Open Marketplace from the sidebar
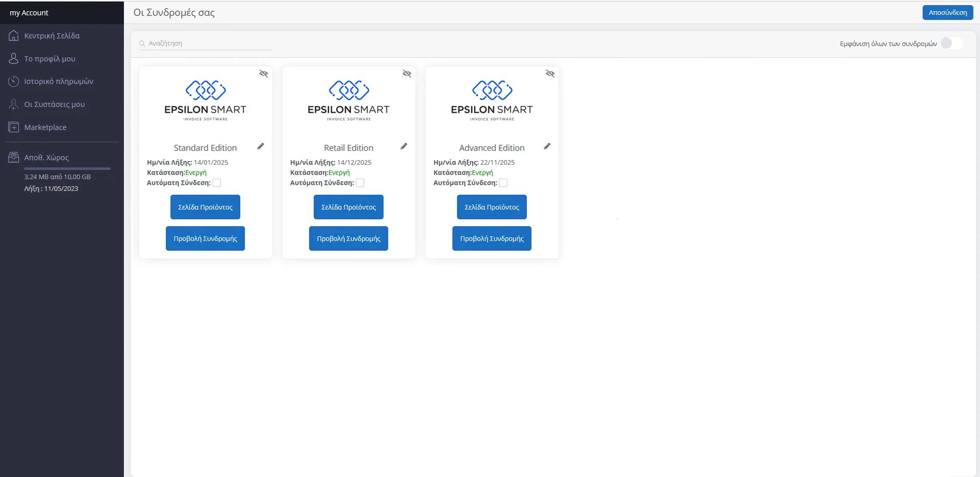This screenshot has height=477, width=980. point(45,127)
